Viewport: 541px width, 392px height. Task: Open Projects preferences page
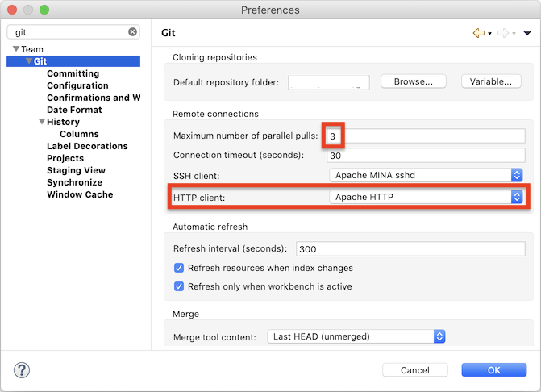tap(65, 158)
